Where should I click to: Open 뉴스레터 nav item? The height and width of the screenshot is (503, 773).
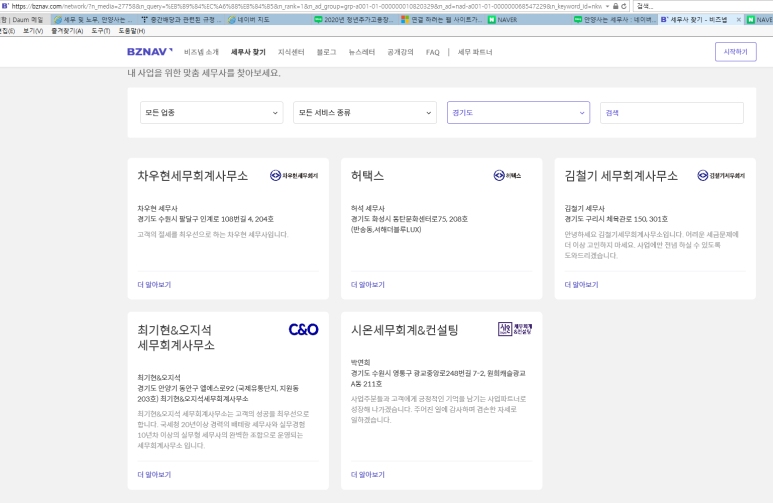(x=362, y=52)
